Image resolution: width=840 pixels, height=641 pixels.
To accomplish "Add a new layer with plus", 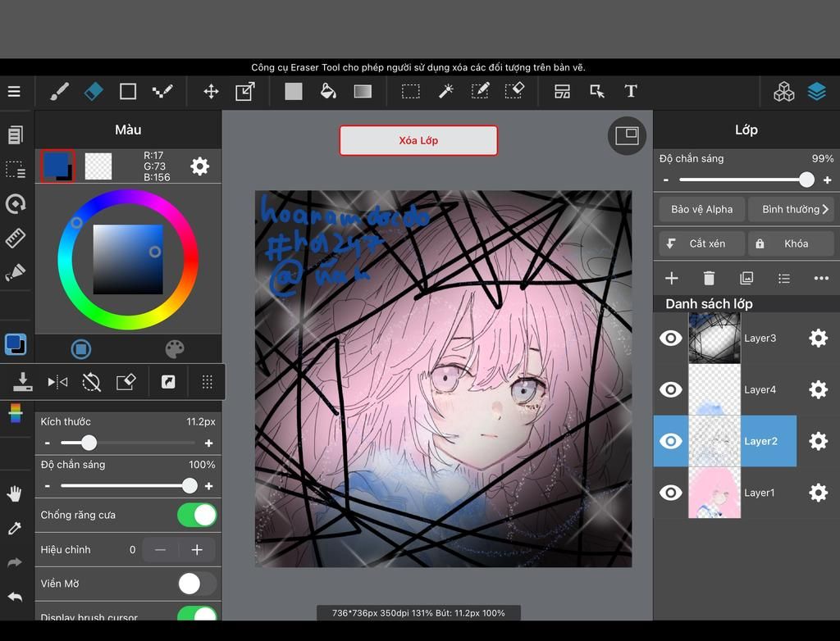I will coord(671,278).
